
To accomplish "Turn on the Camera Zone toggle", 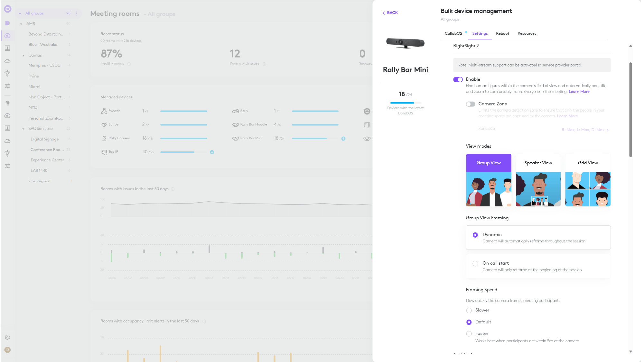I will point(470,104).
